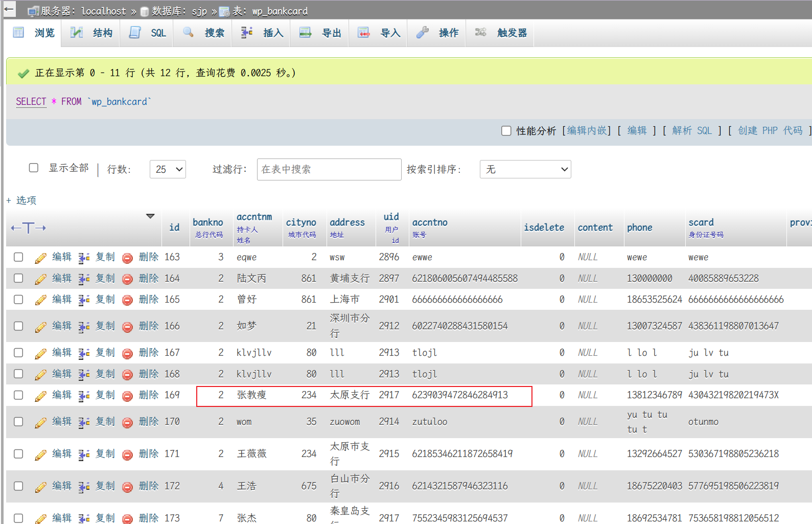Screen dimensions: 812x524
Task: Click the column options dropdown triangle in header
Action: 150,216
